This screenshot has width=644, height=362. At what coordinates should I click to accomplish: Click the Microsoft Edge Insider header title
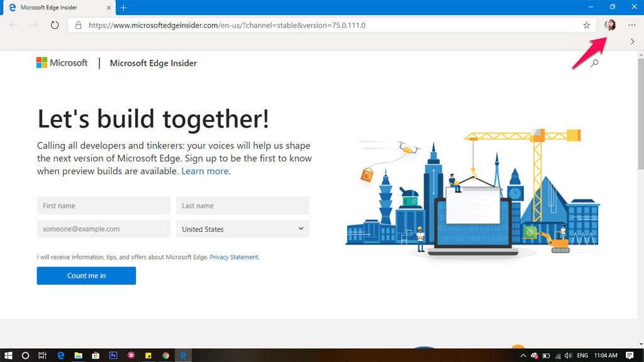click(x=153, y=63)
